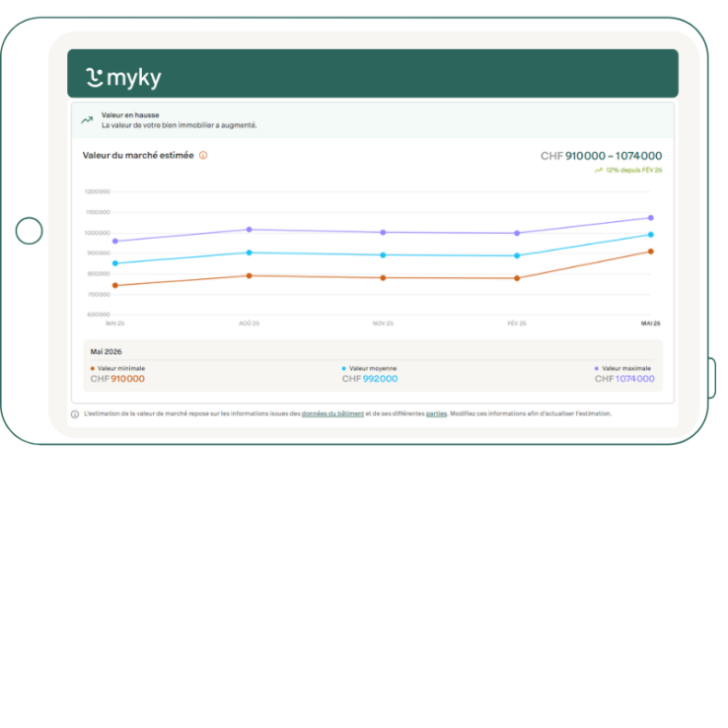Click the CHF 992000 average value

tap(370, 379)
